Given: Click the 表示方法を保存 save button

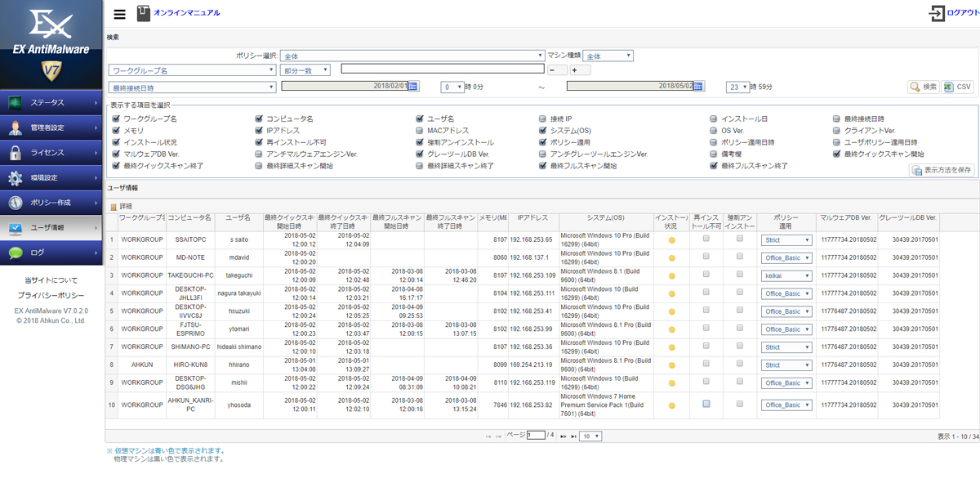Looking at the screenshot, I should pyautogui.click(x=942, y=170).
